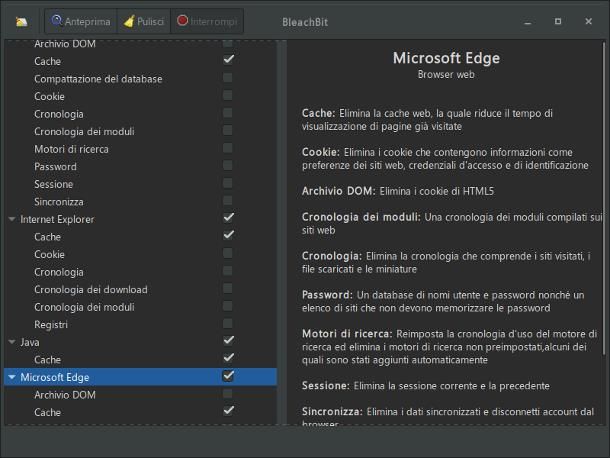610x458 pixels.
Task: Uncheck Cache under Internet Explorer
Action: pyautogui.click(x=228, y=235)
